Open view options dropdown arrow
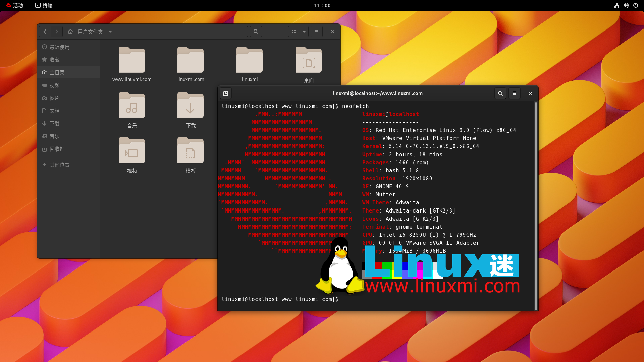Image resolution: width=644 pixels, height=362 pixels. 304,32
